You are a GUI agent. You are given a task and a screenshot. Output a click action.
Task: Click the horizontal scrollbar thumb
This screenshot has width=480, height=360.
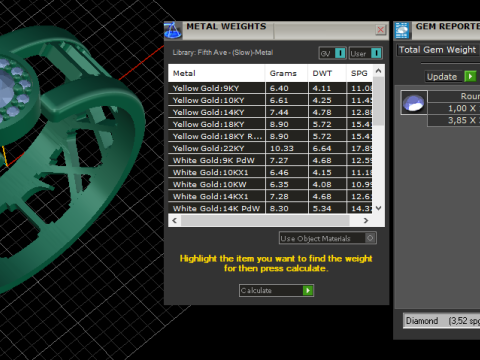[265, 221]
